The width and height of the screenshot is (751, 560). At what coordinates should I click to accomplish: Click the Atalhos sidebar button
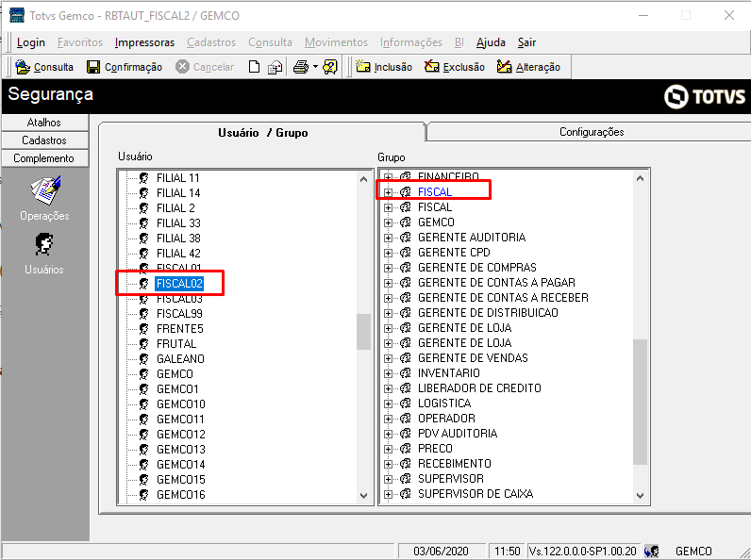click(44, 123)
